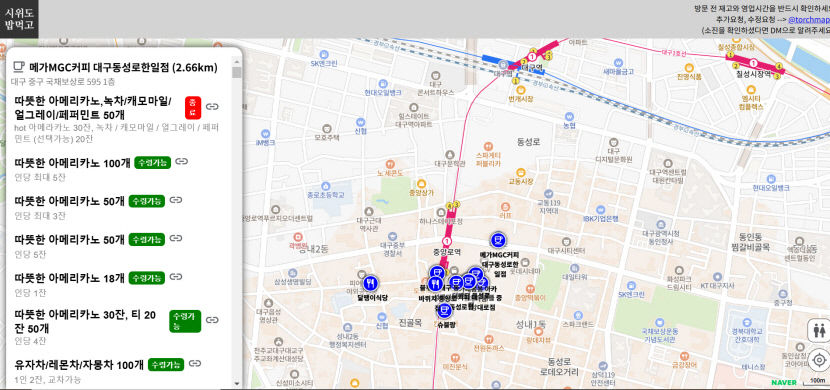Open link icon for 따뜻한 아메리카노 100개
The height and width of the screenshot is (390, 830).
tap(182, 161)
